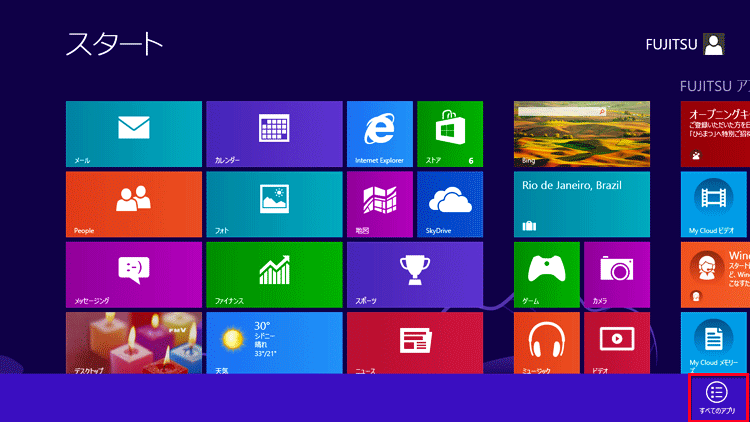Open the Calendar (カレンダー) tile
Viewport: 750px width, 422px height.
point(275,134)
